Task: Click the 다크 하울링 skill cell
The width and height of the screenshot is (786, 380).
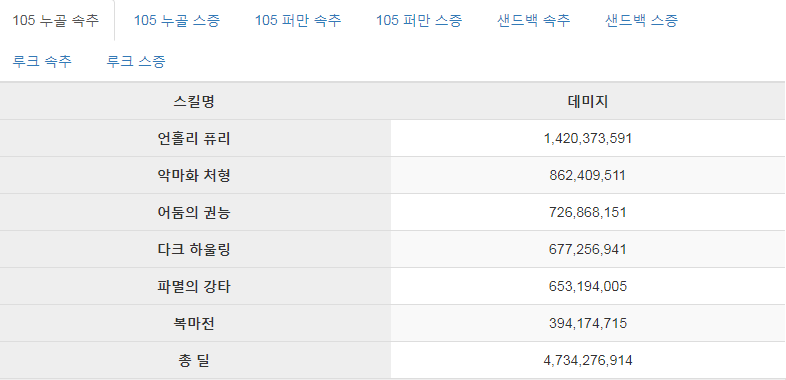Action: tap(194, 250)
